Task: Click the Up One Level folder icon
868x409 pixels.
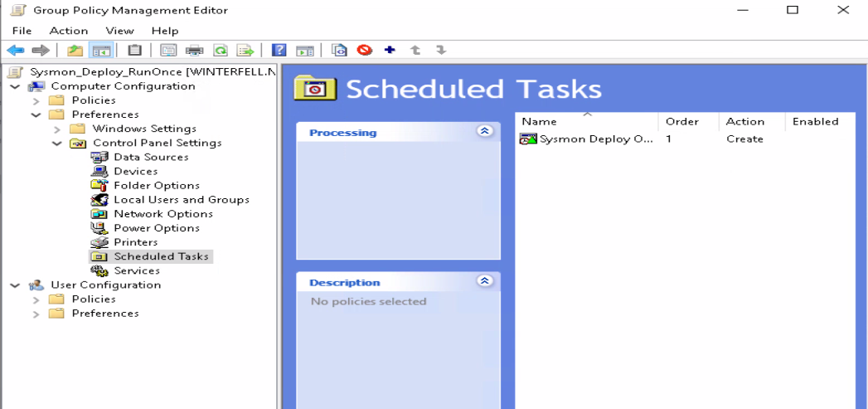Action: coord(75,51)
